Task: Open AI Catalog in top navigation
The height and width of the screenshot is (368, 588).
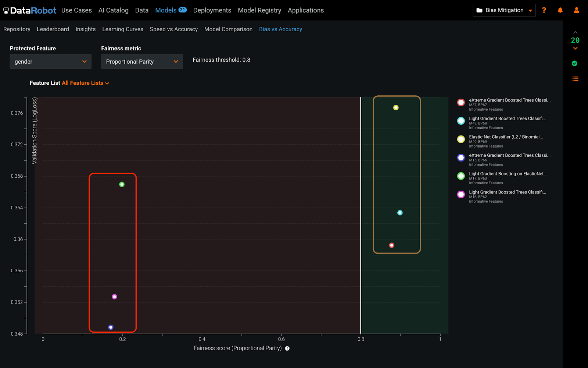Action: [x=113, y=10]
